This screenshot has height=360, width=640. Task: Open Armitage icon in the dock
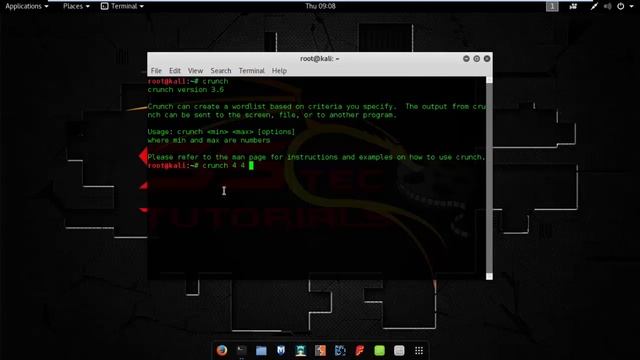click(301, 351)
